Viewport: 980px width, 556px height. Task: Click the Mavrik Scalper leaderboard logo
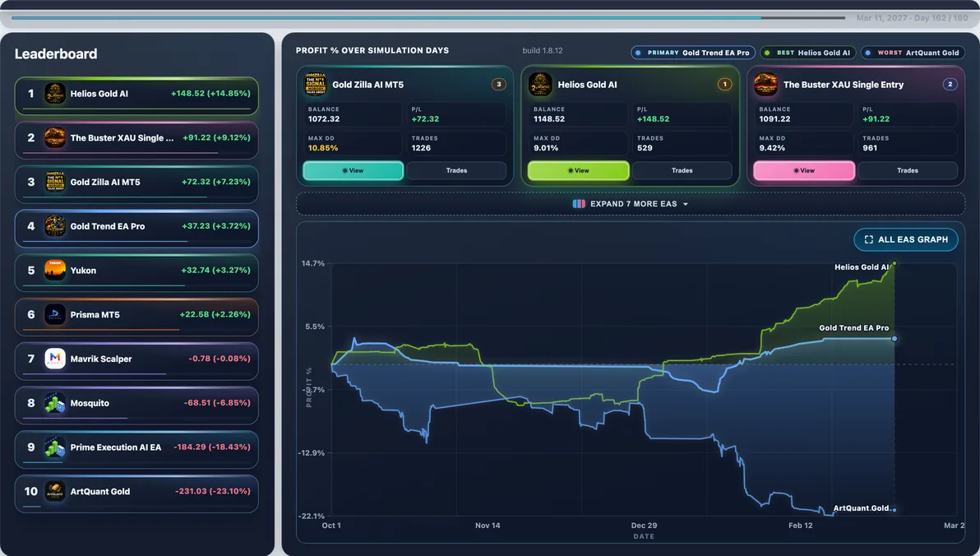click(x=55, y=359)
